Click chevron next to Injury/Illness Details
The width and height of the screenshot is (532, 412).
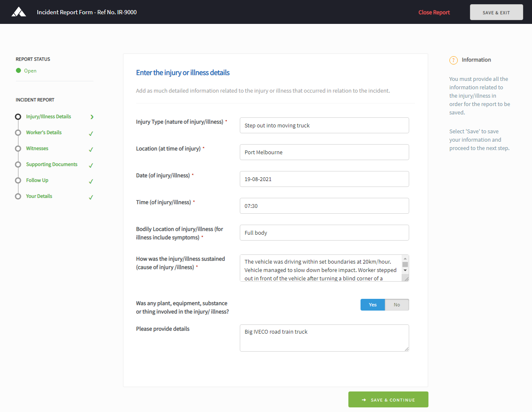(92, 117)
